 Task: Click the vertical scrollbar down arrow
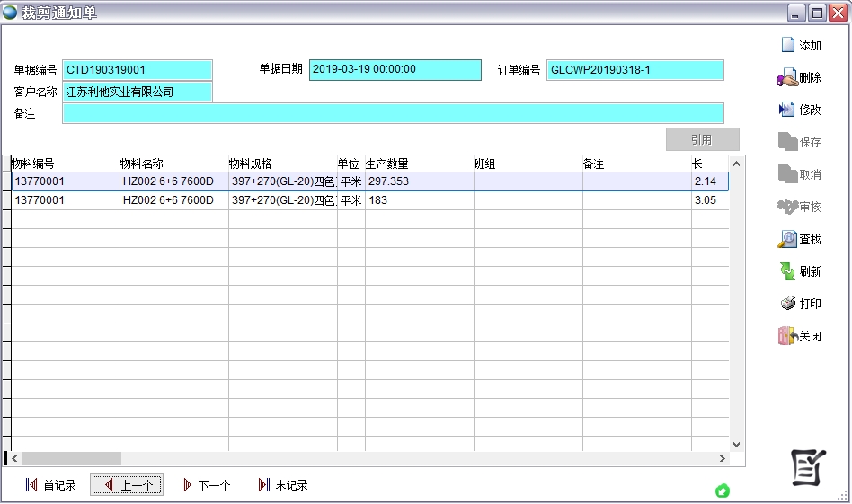point(737,444)
